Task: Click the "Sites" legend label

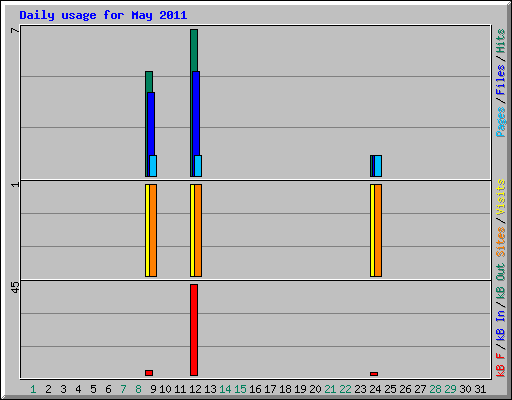Action: tap(501, 242)
